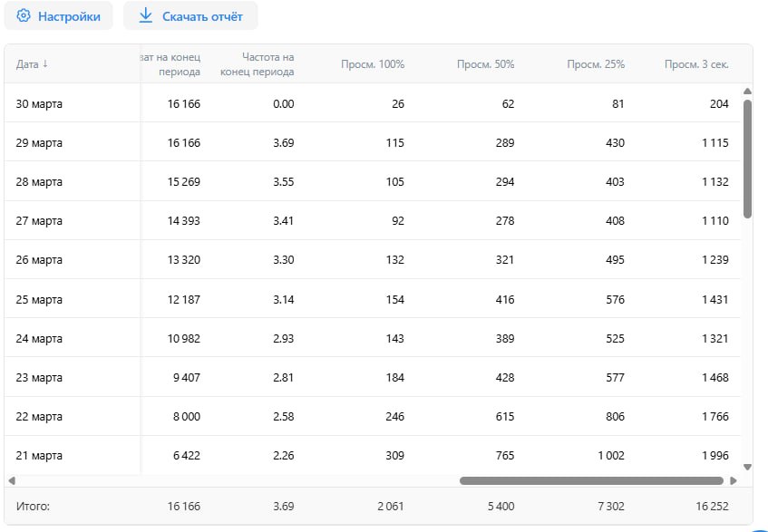Click the gear icon next to Настройки
Image resolution: width=768 pixels, height=532 pixels.
pos(23,15)
